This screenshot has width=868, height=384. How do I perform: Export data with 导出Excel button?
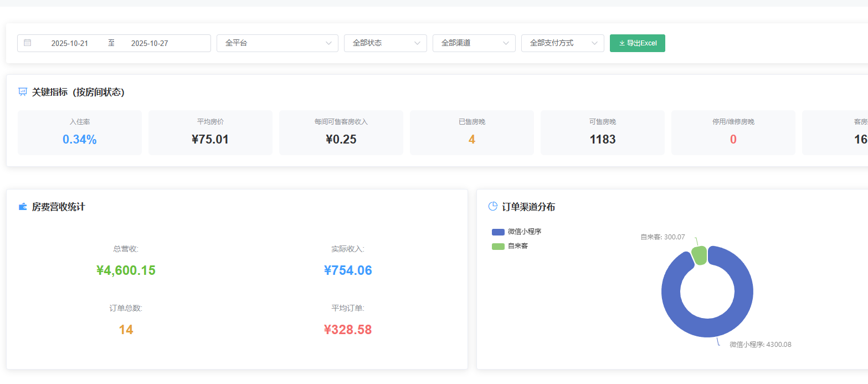tap(638, 43)
